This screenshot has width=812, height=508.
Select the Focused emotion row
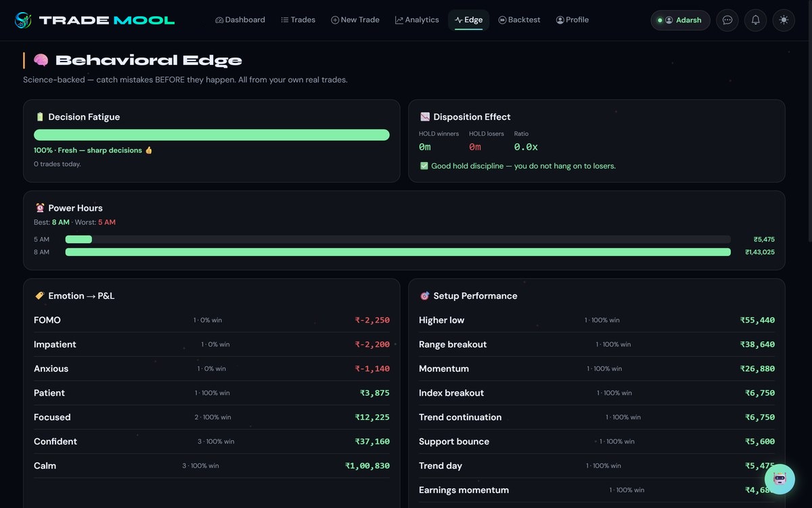(212, 417)
